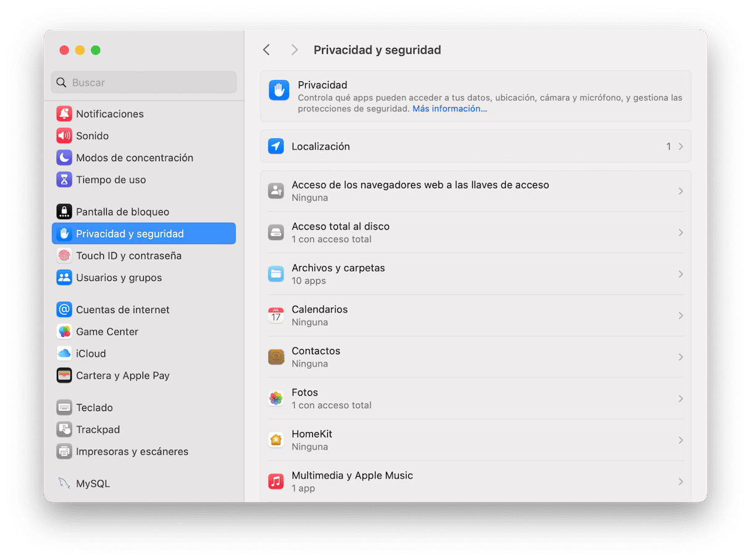
Task: Click the Archivos y carpetas folder icon
Action: (276, 274)
